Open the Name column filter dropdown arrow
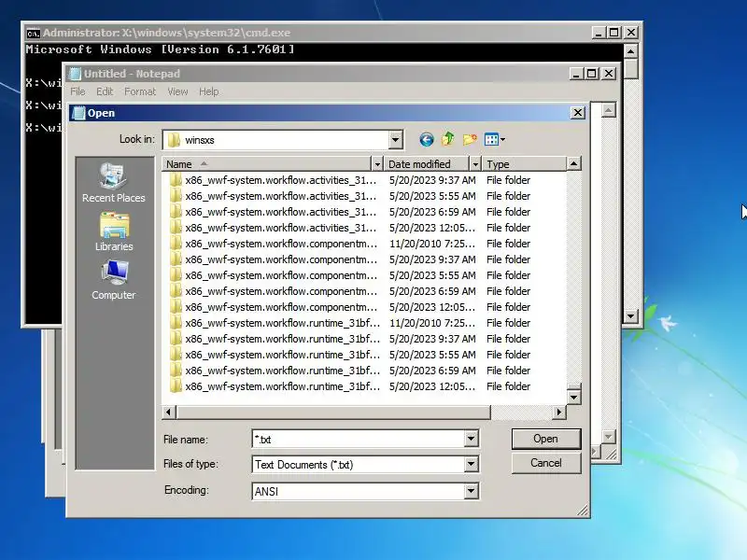 pyautogui.click(x=377, y=164)
